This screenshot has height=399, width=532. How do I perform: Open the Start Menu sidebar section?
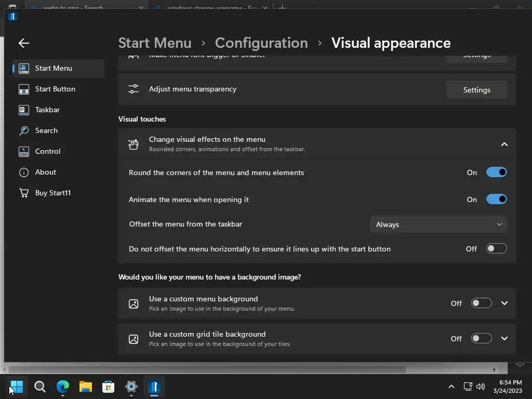point(58,68)
